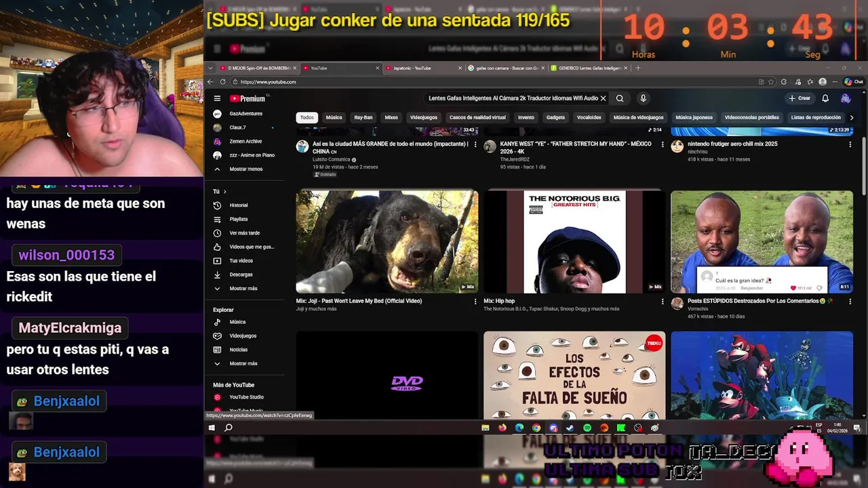Clear the YouTube search box text
The height and width of the screenshot is (488, 868).
click(x=603, y=98)
